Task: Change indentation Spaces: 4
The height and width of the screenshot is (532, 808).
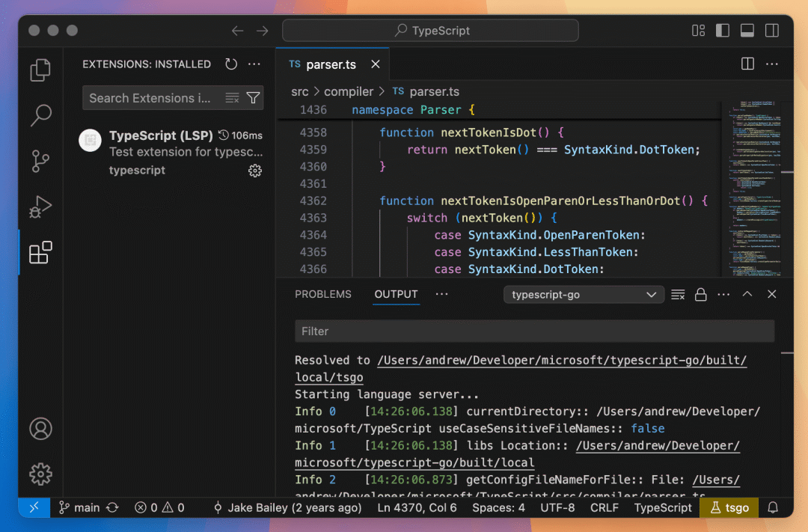Action: [498, 508]
